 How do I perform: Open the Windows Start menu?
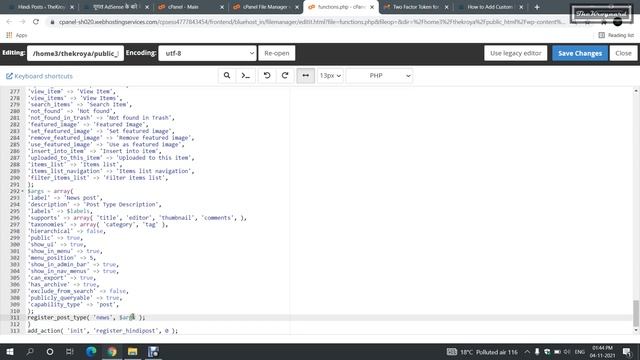(10, 351)
